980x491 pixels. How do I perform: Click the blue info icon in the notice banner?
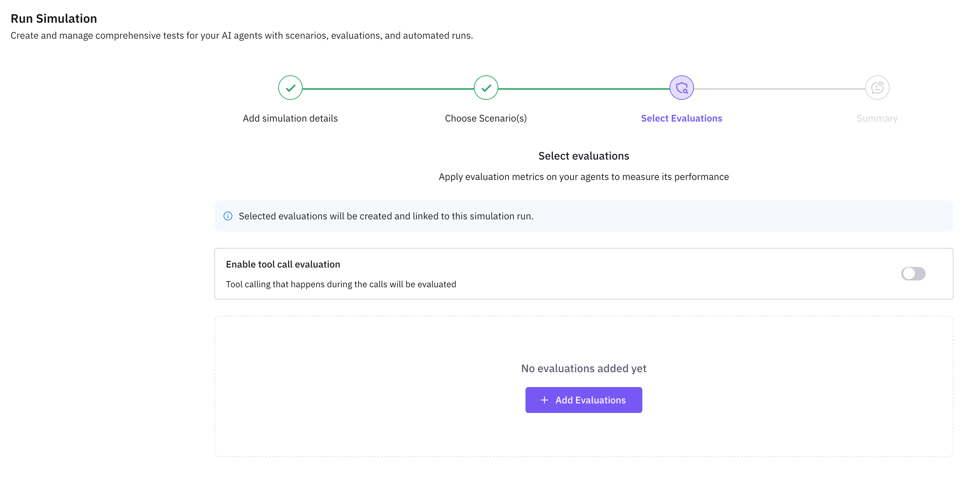(x=228, y=216)
